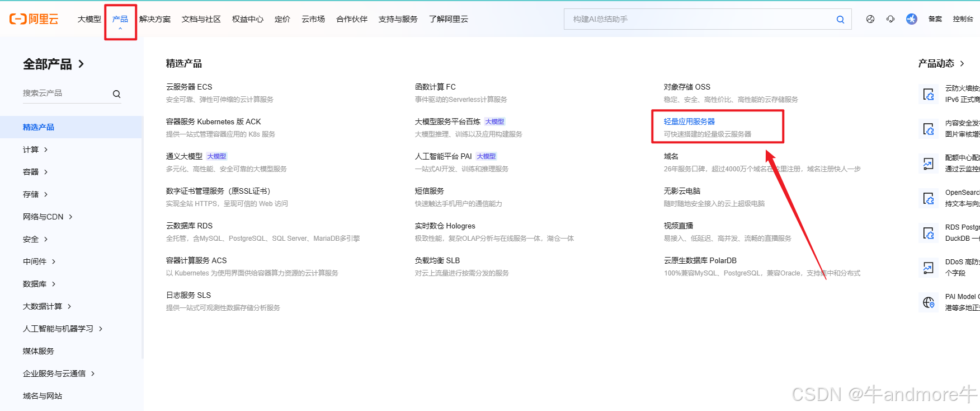Open 云服务器 ECS product
Viewport: 980px width, 411px height.
pos(189,87)
